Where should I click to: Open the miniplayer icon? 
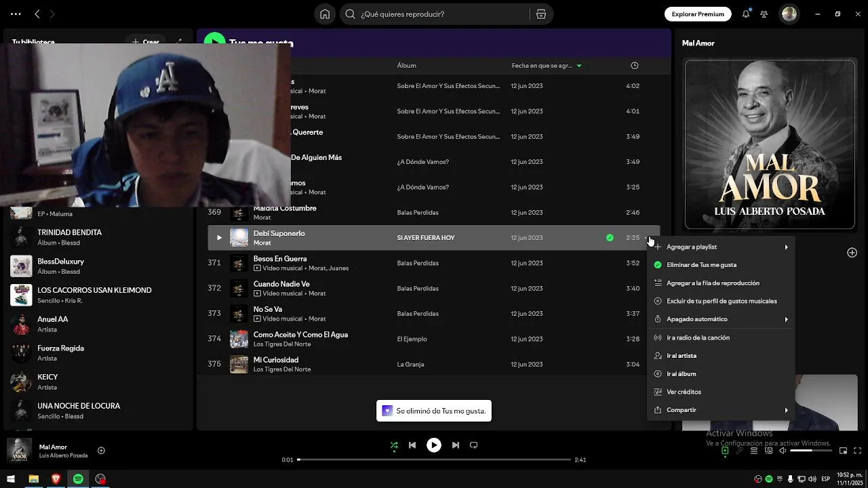click(843, 451)
